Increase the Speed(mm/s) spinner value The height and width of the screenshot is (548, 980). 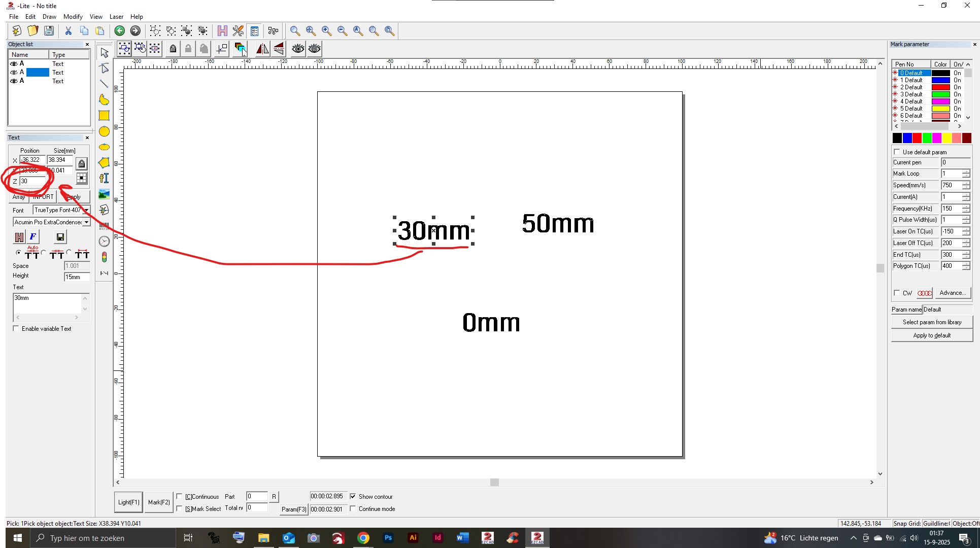tap(966, 183)
